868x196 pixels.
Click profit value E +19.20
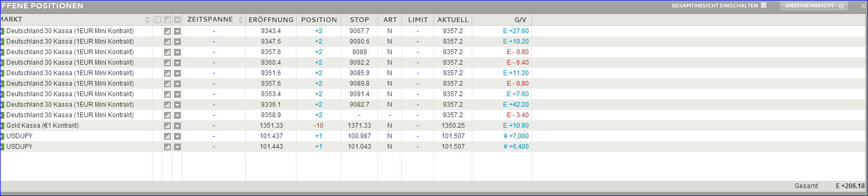pyautogui.click(x=516, y=42)
